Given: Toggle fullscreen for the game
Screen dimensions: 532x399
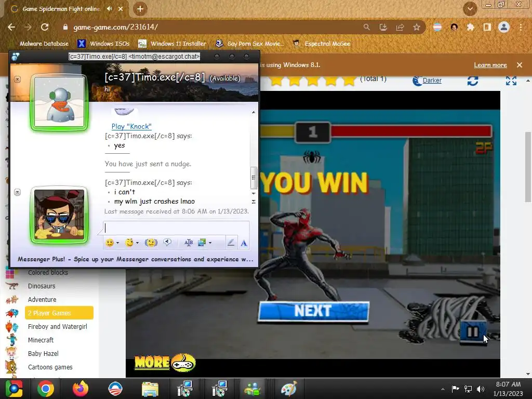Looking at the screenshot, I should tap(511, 81).
